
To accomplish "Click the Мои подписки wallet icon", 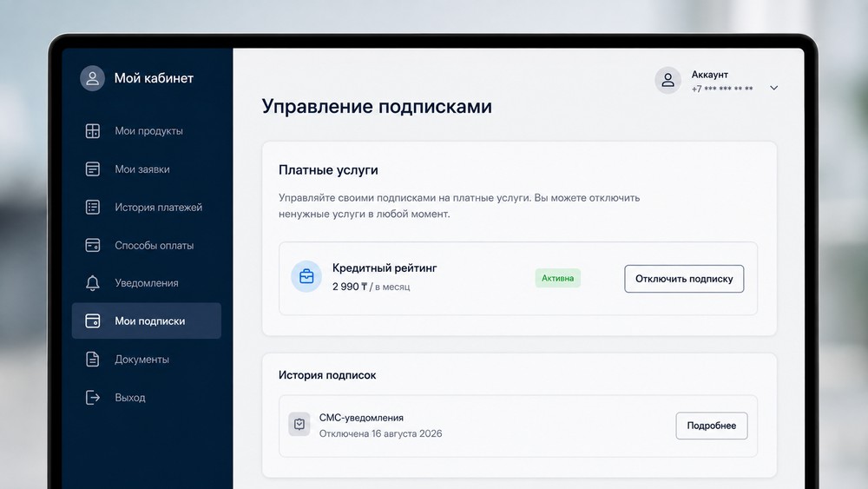I will coord(93,320).
